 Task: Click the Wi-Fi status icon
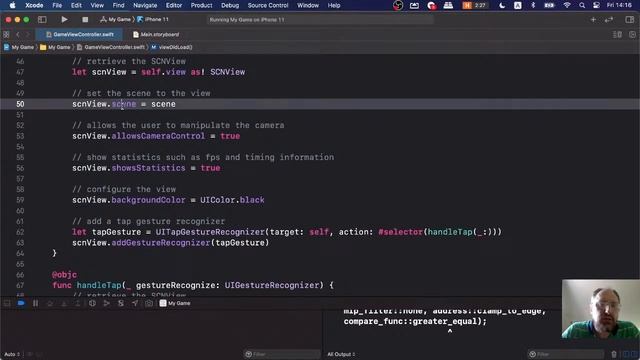coord(567,5)
